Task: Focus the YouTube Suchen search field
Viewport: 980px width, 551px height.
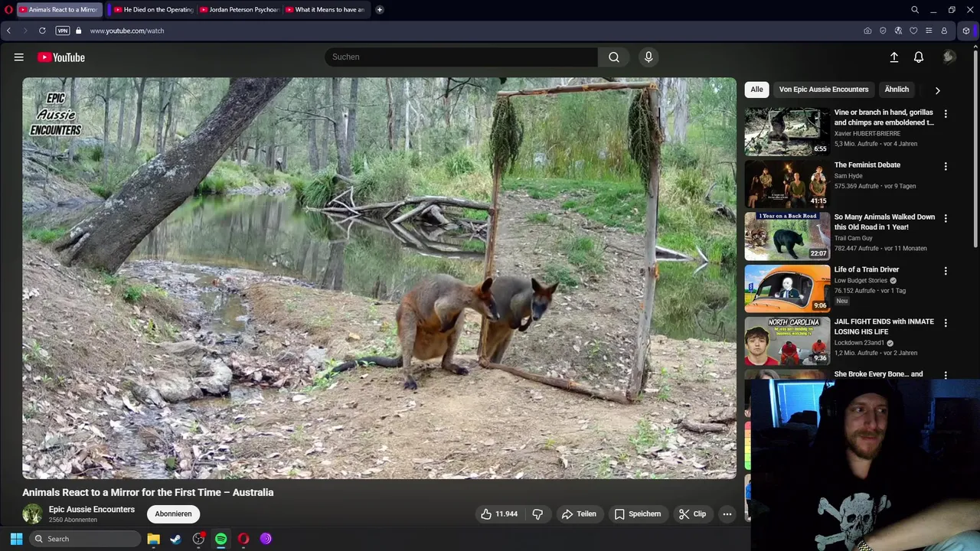Action: [x=461, y=57]
